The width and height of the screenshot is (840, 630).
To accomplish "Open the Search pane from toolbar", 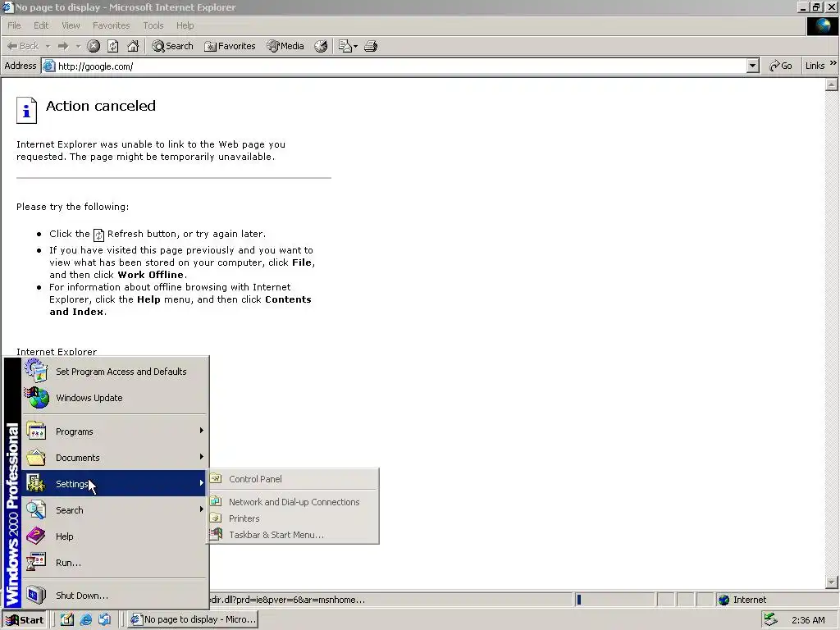I will [x=172, y=46].
